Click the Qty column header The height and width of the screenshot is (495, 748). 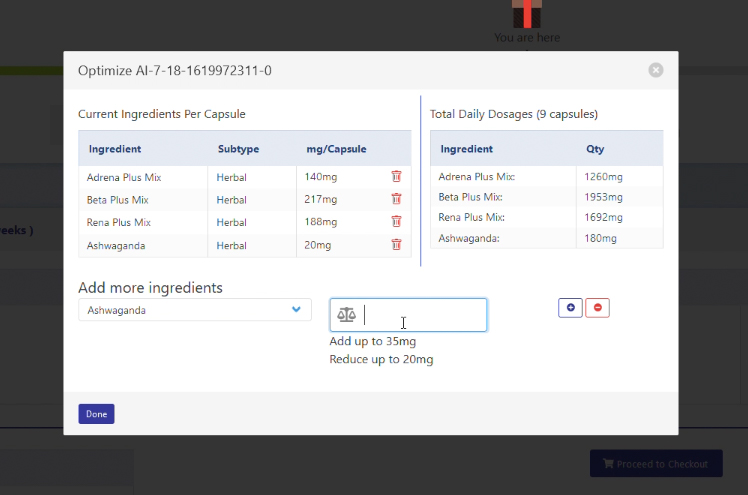594,149
